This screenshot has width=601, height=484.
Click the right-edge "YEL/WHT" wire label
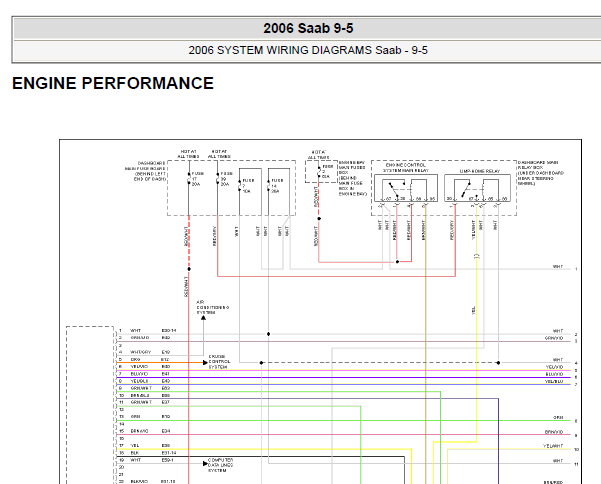point(553,446)
